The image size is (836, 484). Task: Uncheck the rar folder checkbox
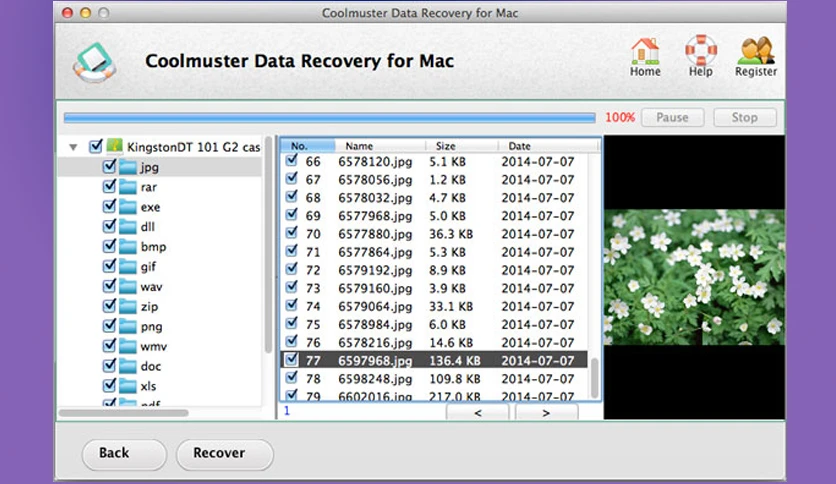coord(109,187)
